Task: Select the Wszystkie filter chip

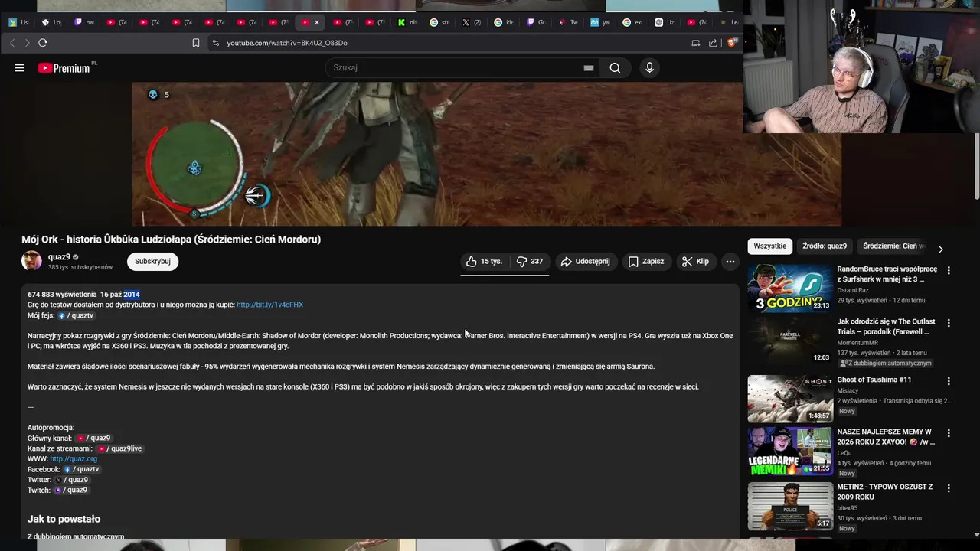Action: [769, 246]
